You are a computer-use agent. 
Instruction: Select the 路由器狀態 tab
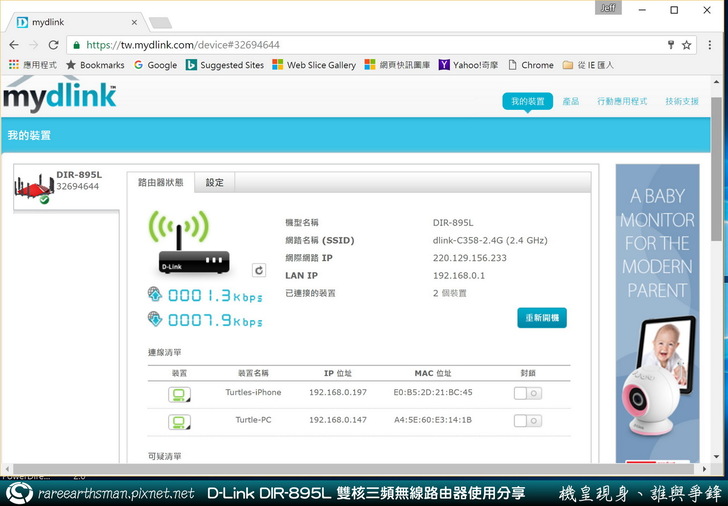159,182
